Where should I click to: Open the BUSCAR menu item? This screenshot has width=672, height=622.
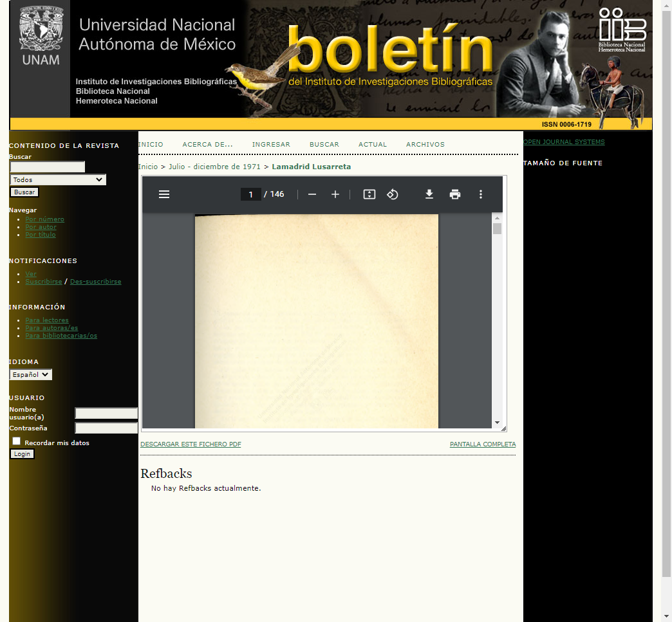coord(324,145)
